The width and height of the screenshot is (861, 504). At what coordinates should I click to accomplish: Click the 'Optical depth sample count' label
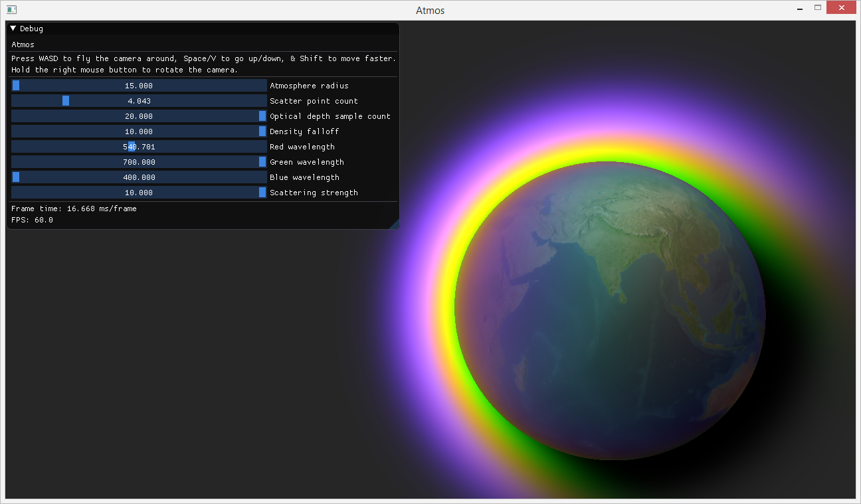[330, 116]
